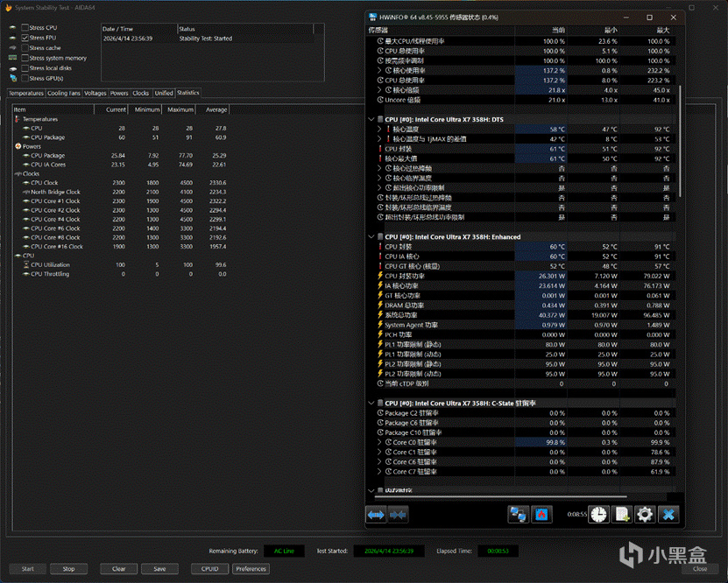728x583 pixels.
Task: Click thermometer icon beside CPU IA 核心 row
Action: (x=380, y=256)
